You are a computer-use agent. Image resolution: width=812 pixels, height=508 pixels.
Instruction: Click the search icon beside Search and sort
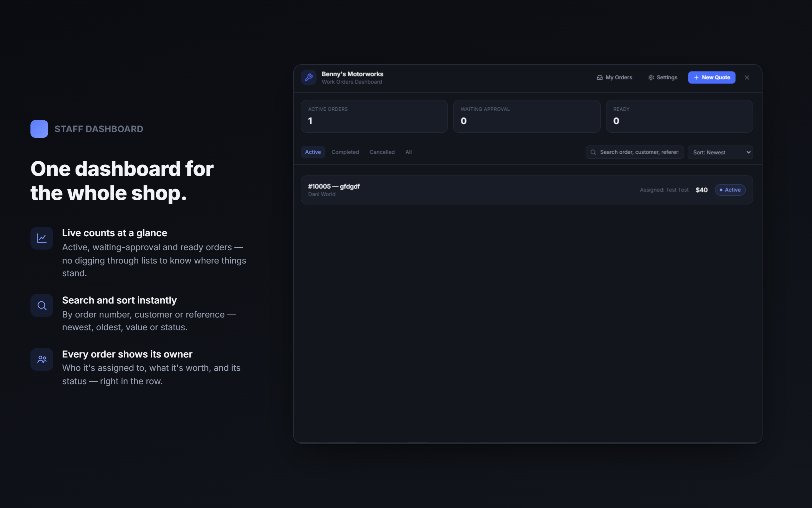[x=42, y=305]
